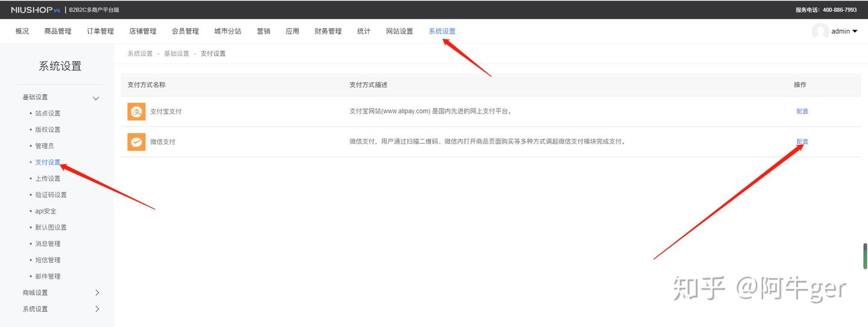
Task: Click the 支付方式描述 column header
Action: [368, 85]
